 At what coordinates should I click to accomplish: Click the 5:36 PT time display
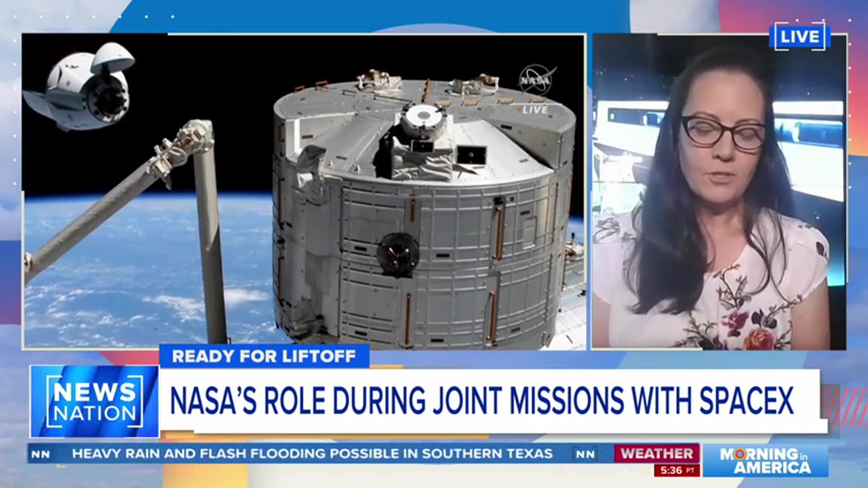click(x=676, y=470)
